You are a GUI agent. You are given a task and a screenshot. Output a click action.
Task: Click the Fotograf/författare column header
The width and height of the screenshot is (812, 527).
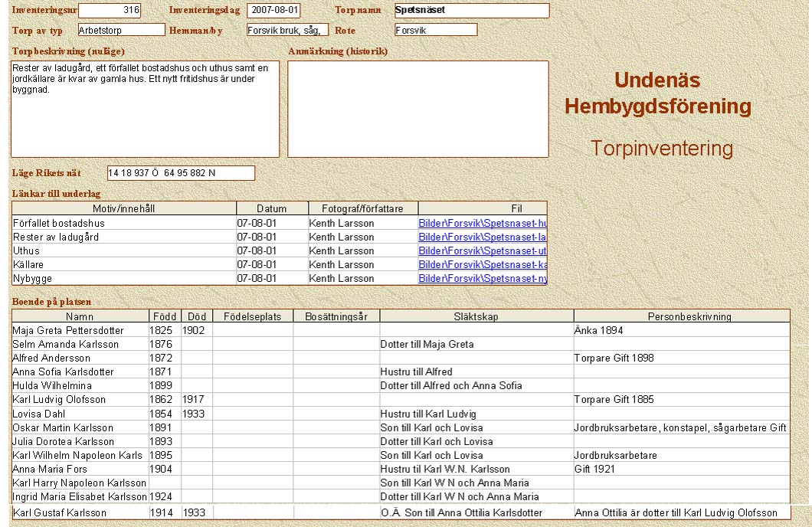click(363, 208)
